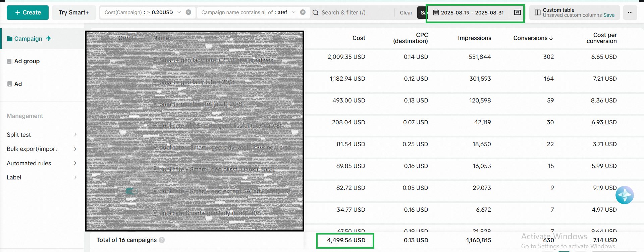Switch to the Ad group tab
The image size is (644, 252).
pyautogui.click(x=27, y=61)
